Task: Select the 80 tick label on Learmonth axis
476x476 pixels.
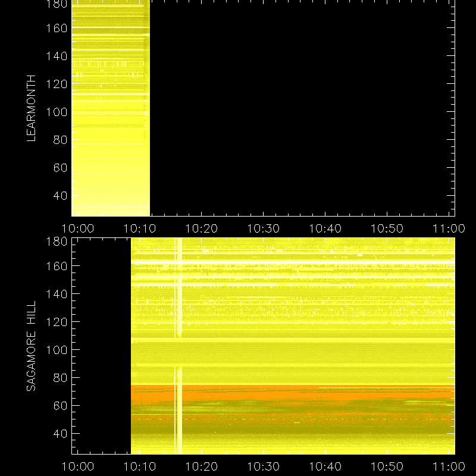Action: click(60, 140)
